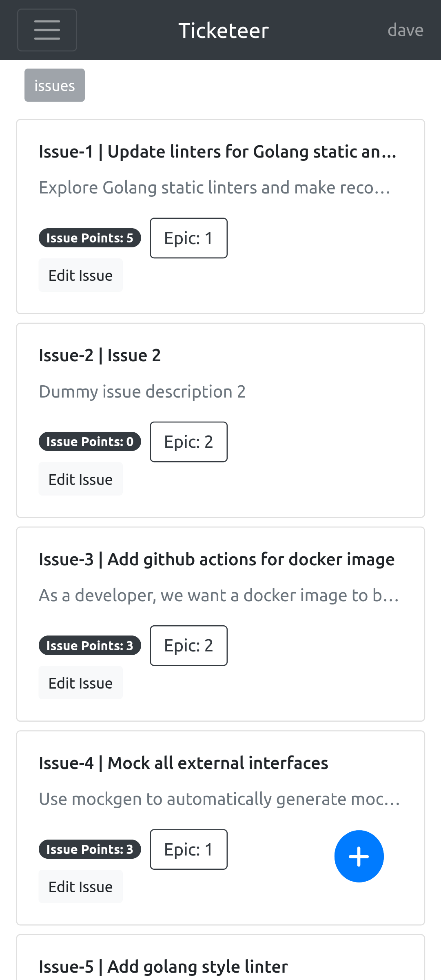
Task: Open the hamburger navigation menu
Action: 47,30
